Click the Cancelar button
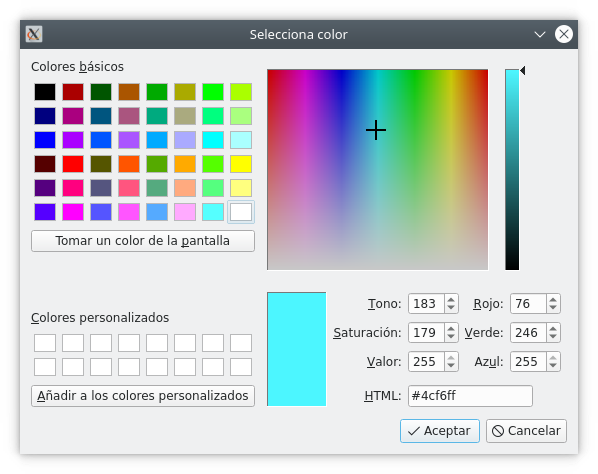 pos(526,431)
